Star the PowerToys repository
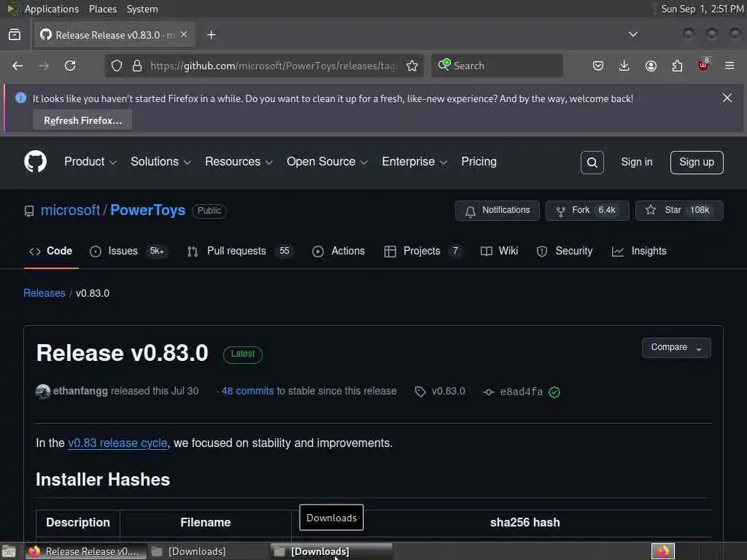 tap(679, 211)
